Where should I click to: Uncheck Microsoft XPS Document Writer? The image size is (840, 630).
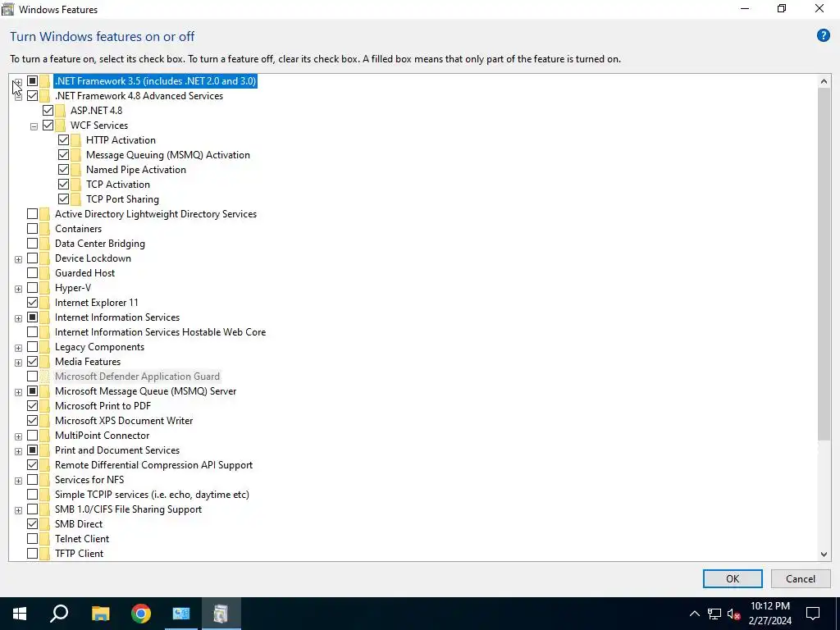[32, 421]
